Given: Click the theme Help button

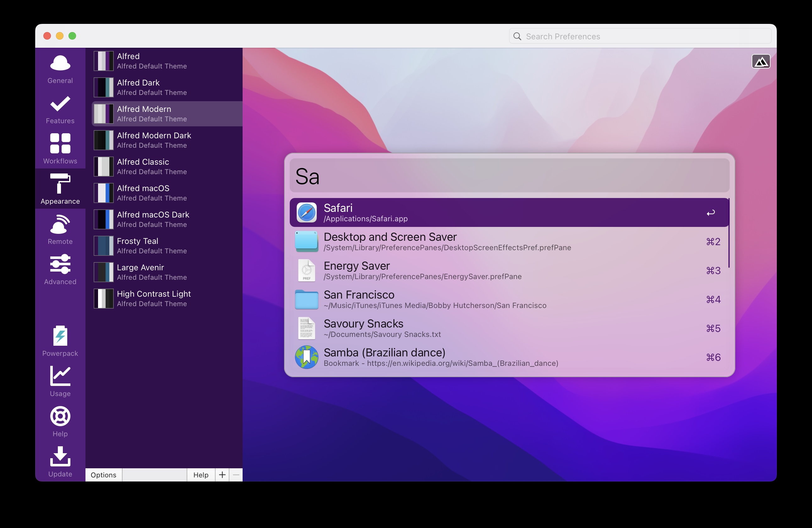Looking at the screenshot, I should [x=200, y=475].
